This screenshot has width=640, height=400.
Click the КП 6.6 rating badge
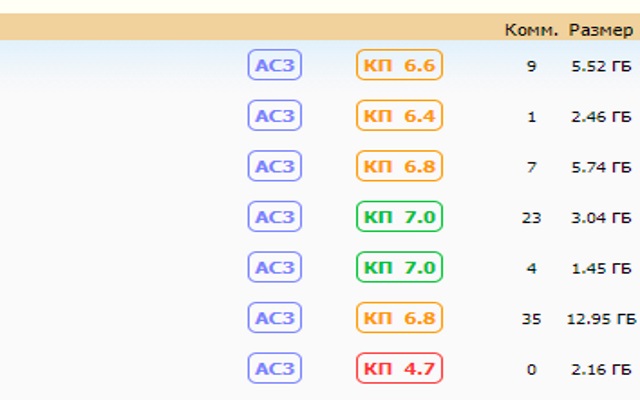399,66
